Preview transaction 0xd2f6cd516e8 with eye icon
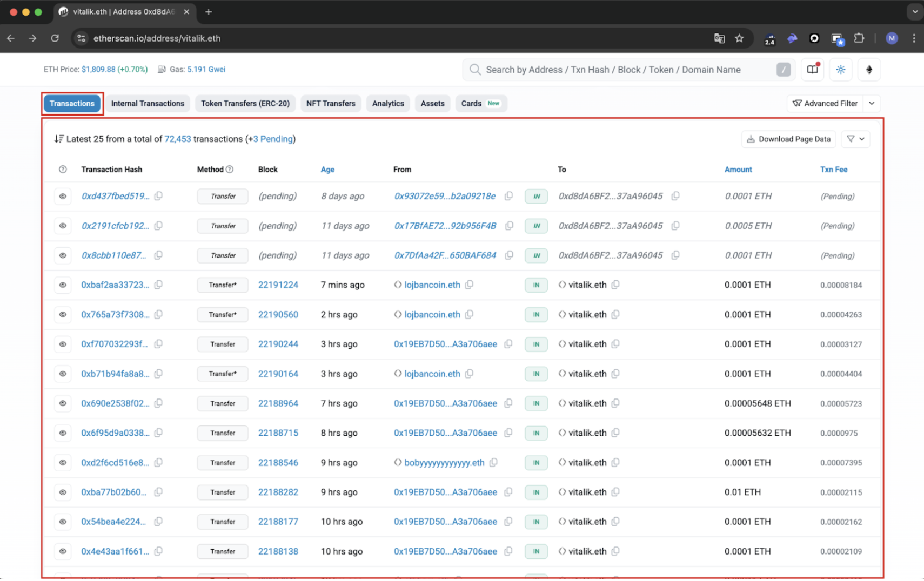The height and width of the screenshot is (581, 924). pos(63,462)
